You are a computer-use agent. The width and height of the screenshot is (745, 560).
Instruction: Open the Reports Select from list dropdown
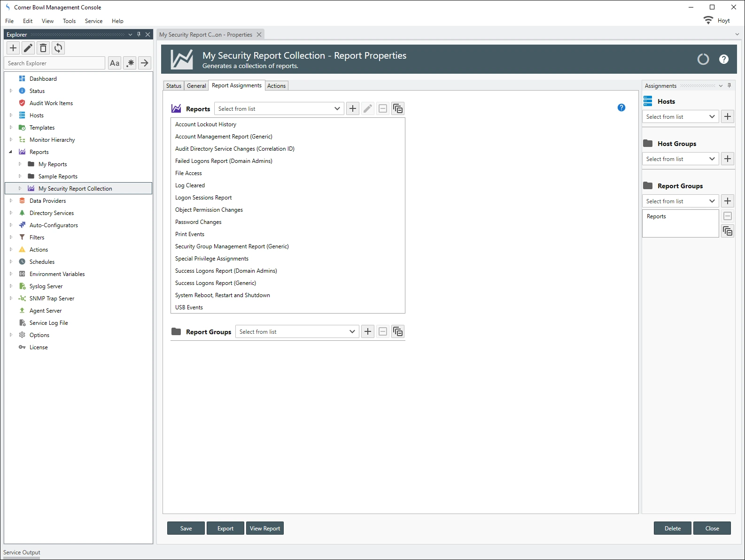pyautogui.click(x=279, y=109)
